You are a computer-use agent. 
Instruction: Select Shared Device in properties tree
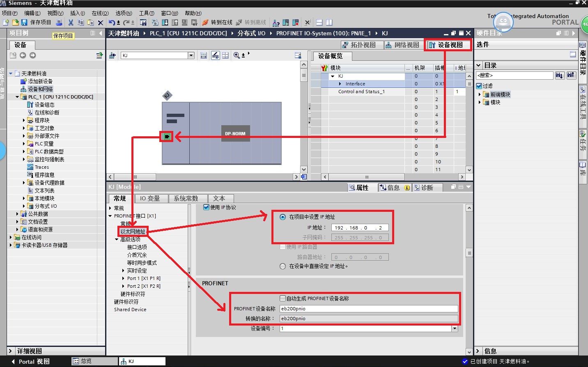[x=130, y=310]
